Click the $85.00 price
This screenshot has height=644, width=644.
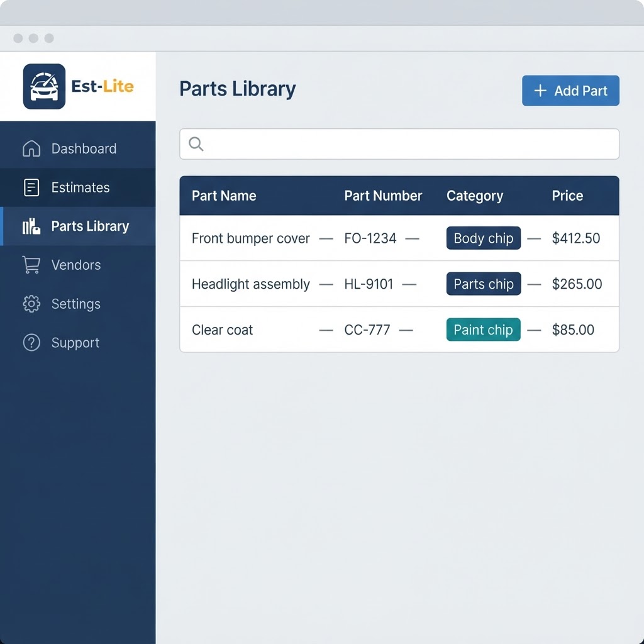[573, 330]
